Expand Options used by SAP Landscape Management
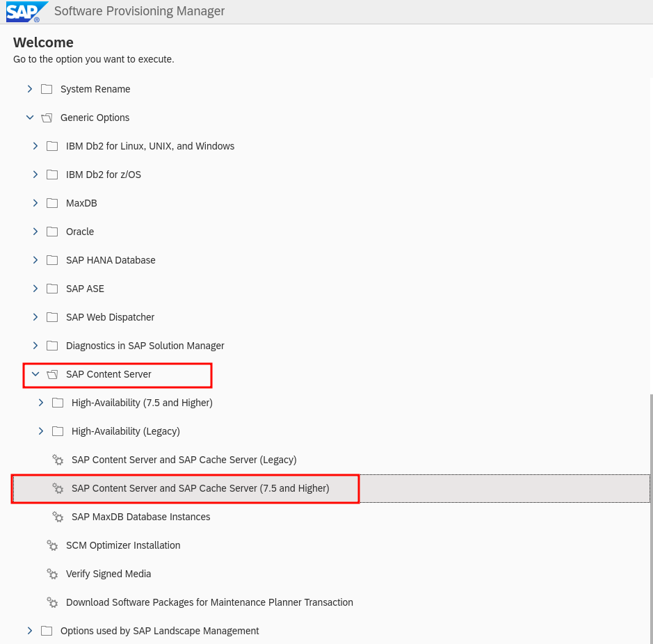Screen dimensions: 653x644 30,631
